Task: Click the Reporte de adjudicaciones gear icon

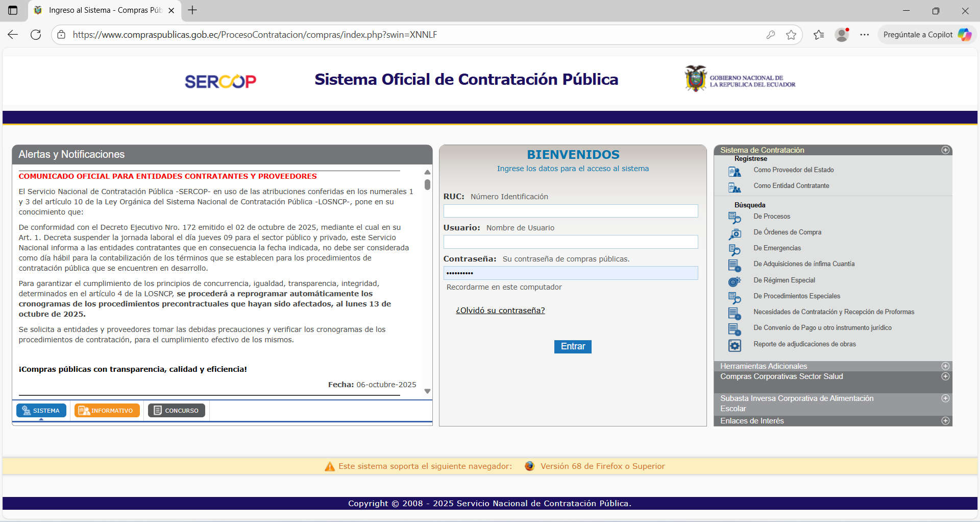Action: (x=734, y=345)
